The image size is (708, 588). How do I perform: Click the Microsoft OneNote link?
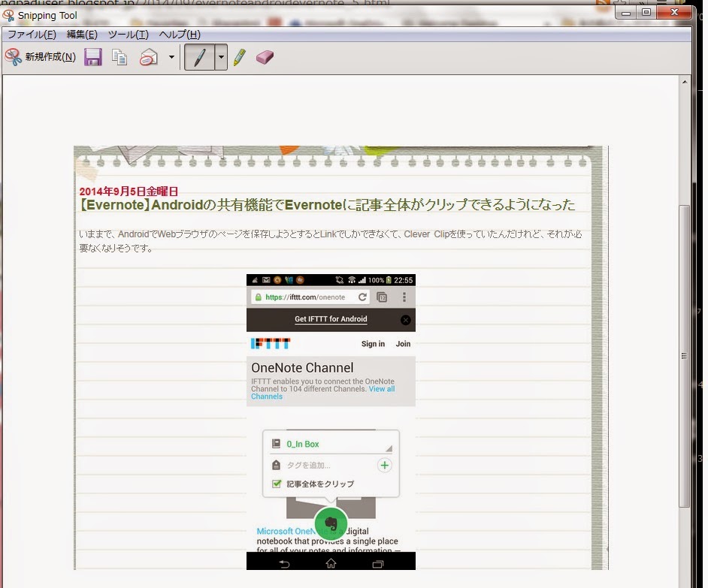(286, 531)
